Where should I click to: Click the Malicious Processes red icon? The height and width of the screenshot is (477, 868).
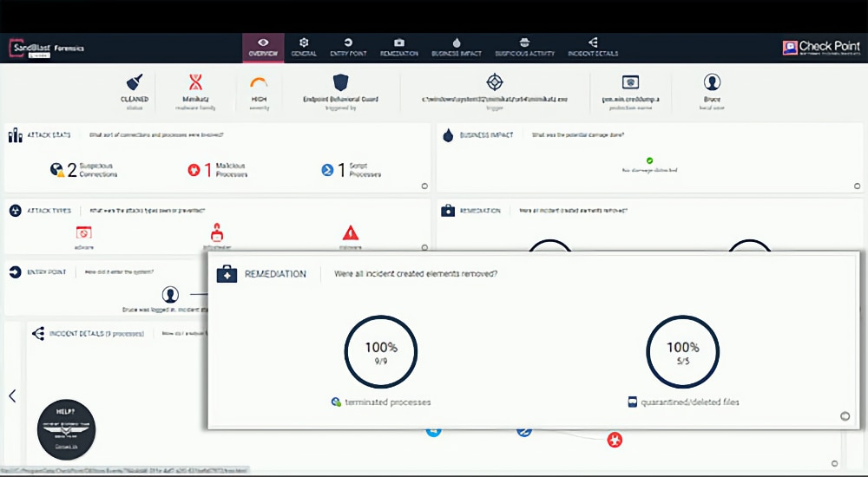(x=194, y=170)
